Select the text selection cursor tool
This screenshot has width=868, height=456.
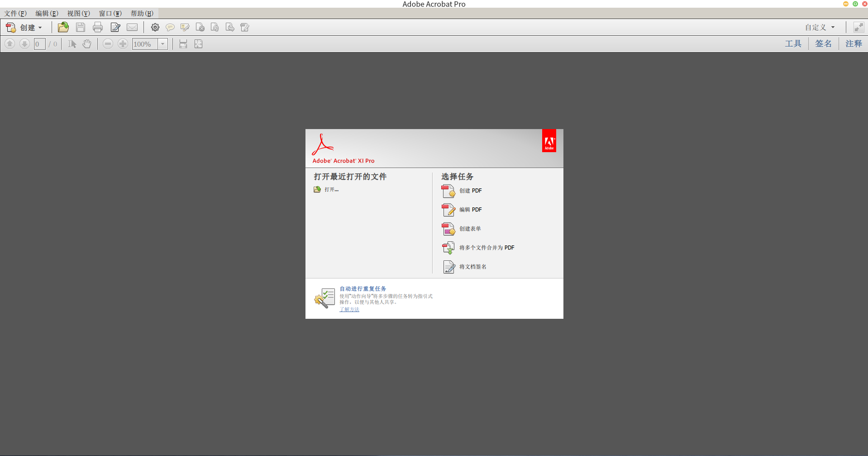(x=72, y=43)
